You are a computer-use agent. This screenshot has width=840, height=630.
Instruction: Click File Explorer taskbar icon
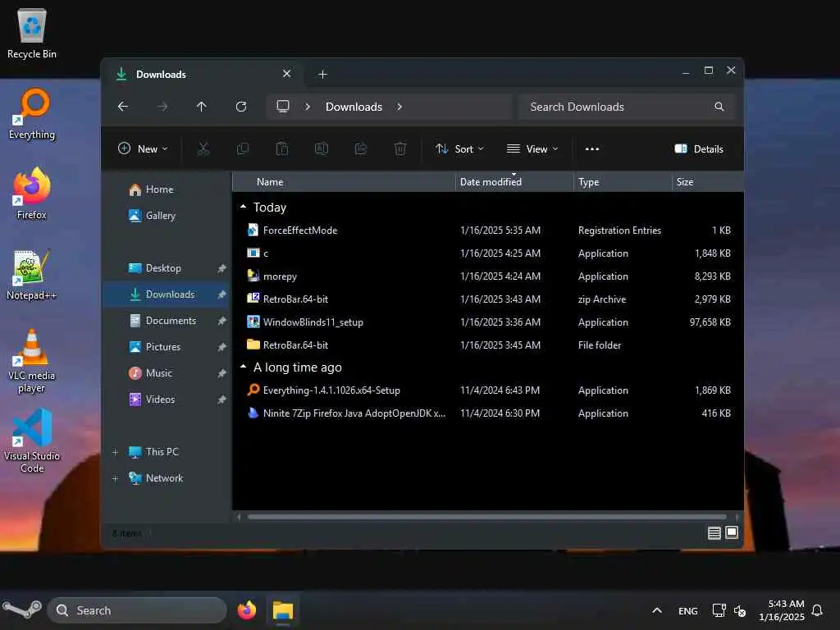(283, 610)
